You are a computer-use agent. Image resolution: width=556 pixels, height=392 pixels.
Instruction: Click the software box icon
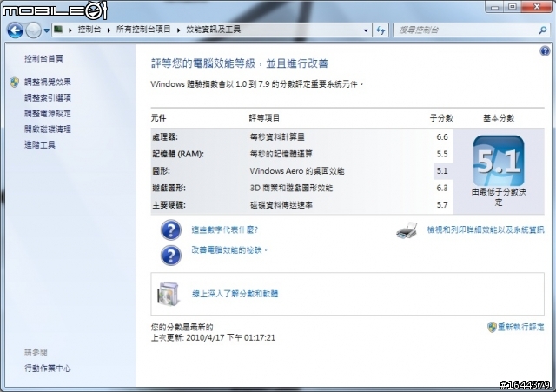(169, 294)
